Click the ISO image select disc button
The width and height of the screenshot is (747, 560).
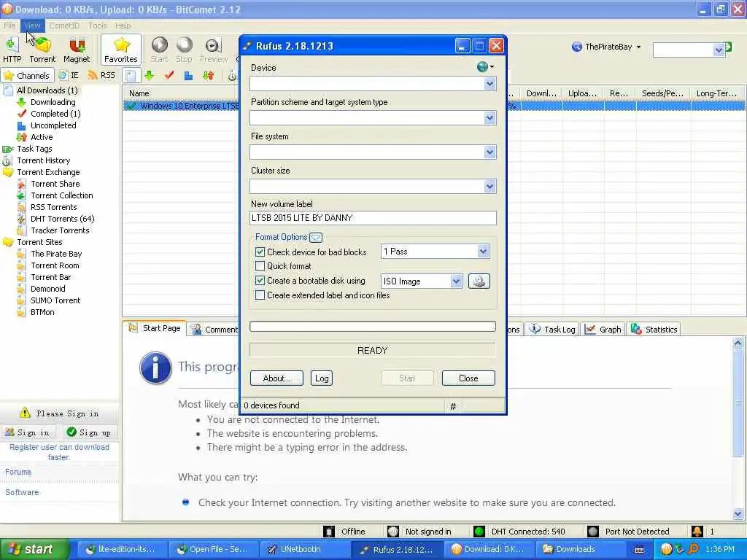(479, 281)
